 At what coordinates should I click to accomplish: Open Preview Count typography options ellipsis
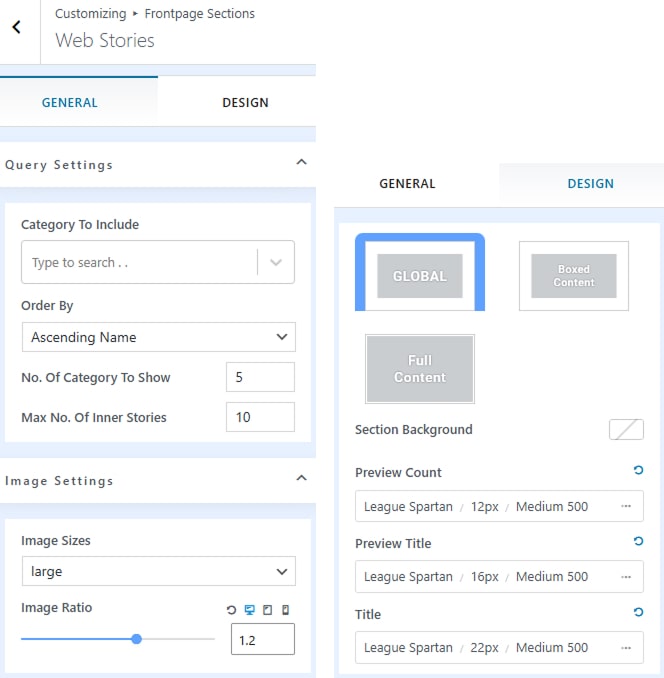626,506
